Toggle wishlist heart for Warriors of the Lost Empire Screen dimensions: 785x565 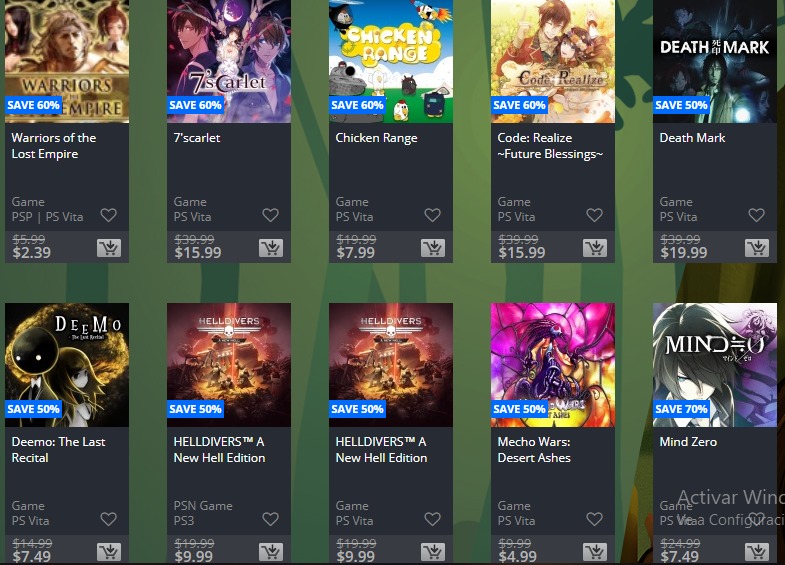pyautogui.click(x=109, y=215)
